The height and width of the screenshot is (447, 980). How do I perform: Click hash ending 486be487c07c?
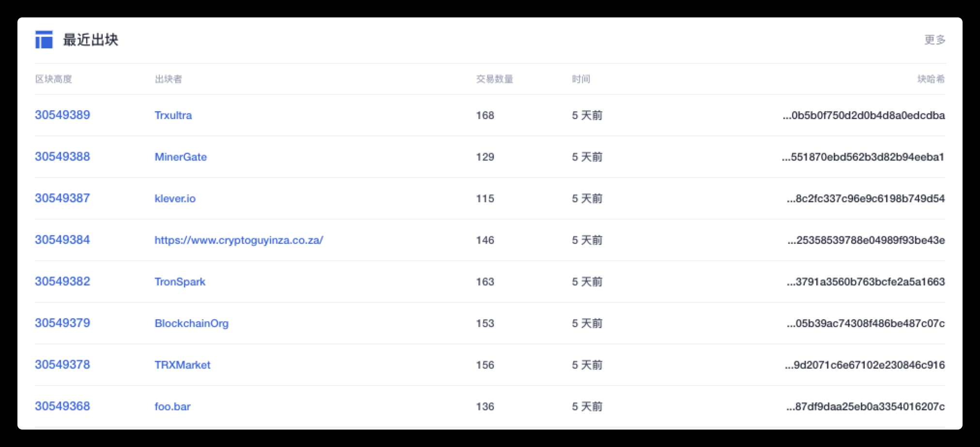[866, 323]
